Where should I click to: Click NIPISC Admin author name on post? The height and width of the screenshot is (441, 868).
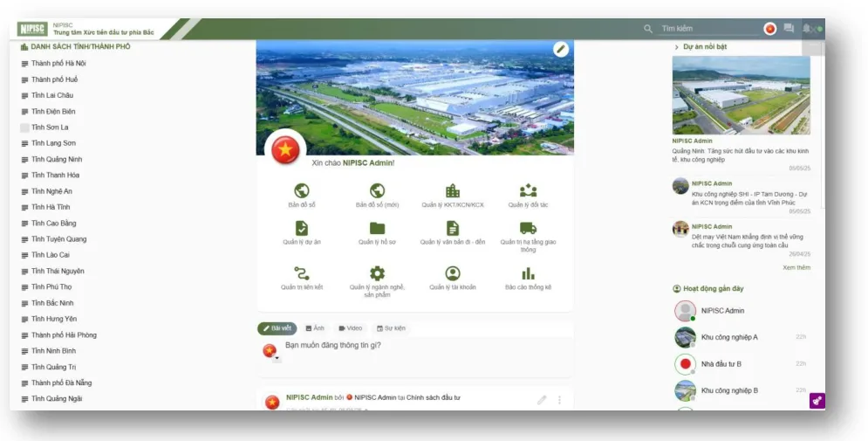310,398
